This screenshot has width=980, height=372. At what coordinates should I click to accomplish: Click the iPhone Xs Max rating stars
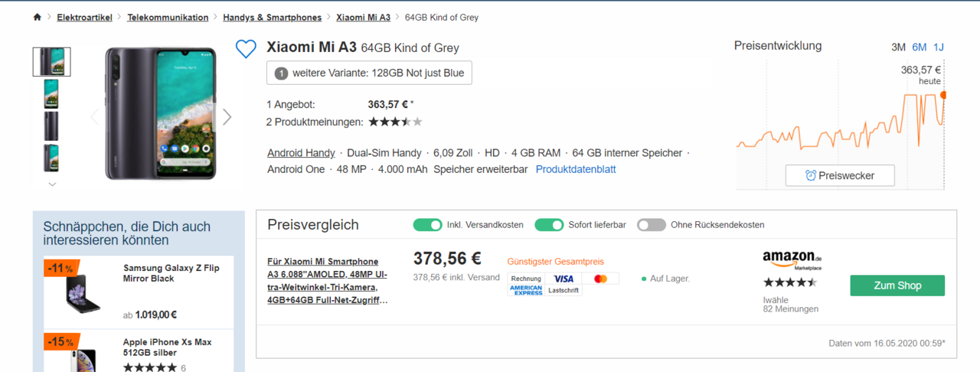click(150, 368)
